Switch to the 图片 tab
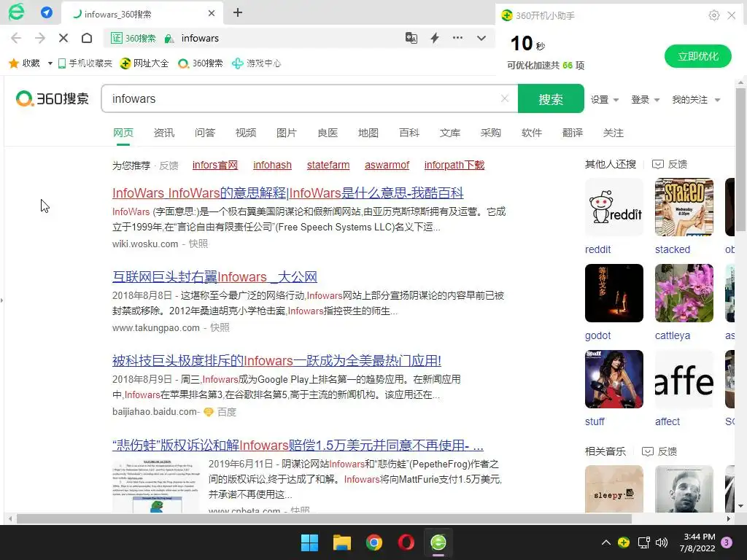Image resolution: width=747 pixels, height=560 pixels. [x=286, y=133]
